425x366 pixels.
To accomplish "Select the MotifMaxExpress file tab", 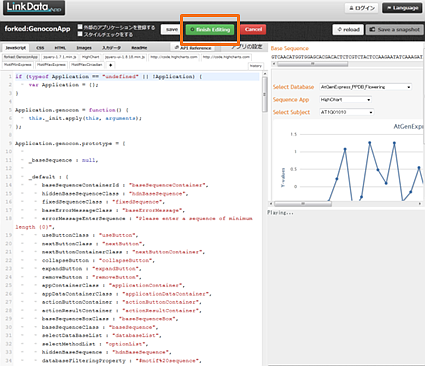I will pyautogui.click(x=51, y=65).
